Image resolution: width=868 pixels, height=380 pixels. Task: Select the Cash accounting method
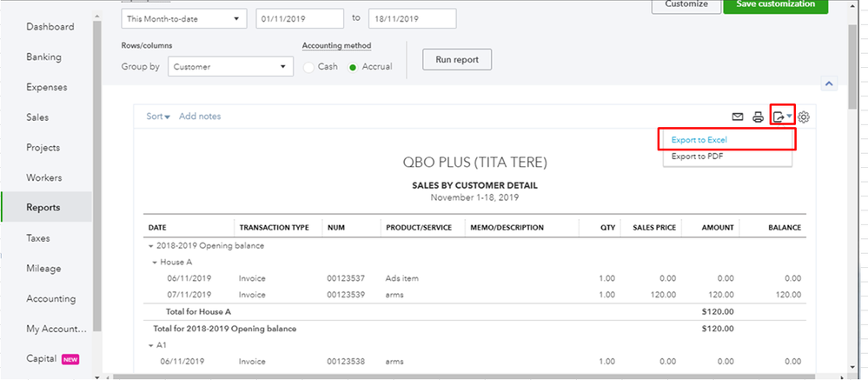click(x=309, y=67)
